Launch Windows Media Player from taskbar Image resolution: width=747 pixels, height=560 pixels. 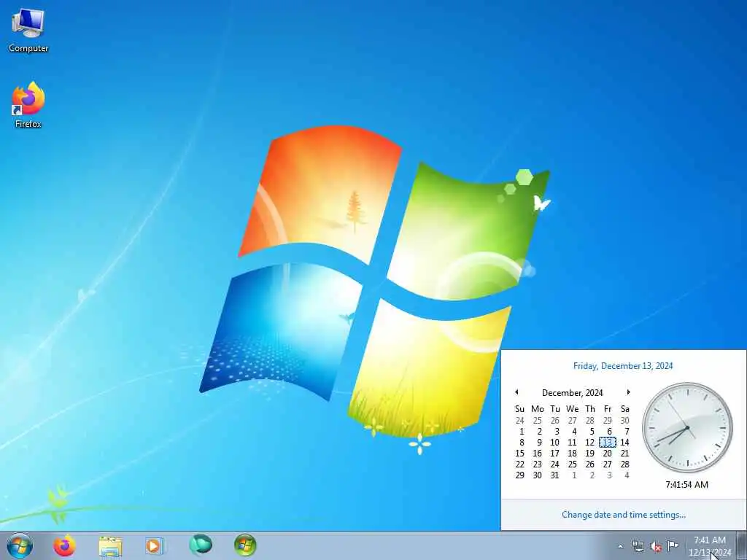click(x=155, y=546)
